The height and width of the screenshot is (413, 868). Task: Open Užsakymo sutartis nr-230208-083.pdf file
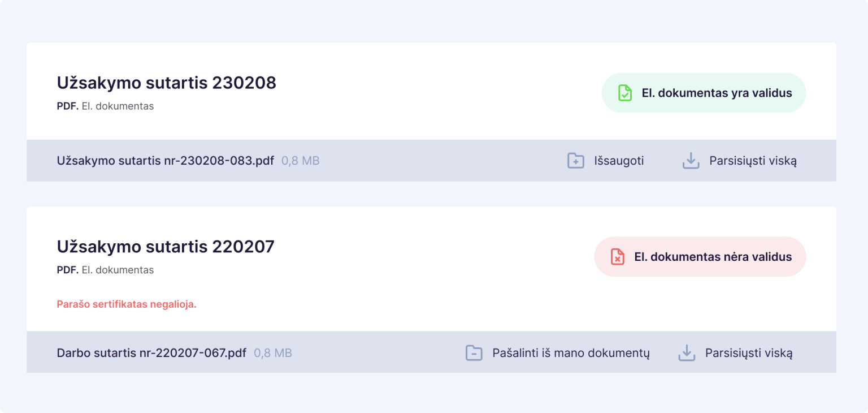(165, 161)
